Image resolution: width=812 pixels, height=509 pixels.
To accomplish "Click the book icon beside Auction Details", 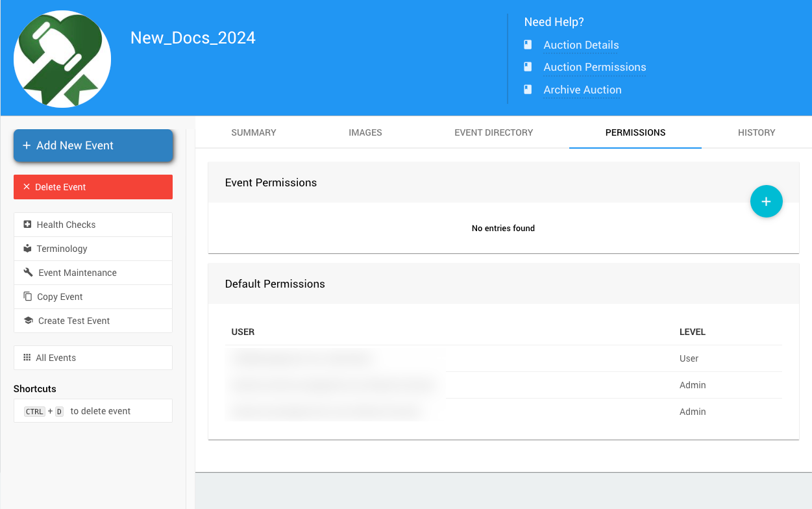I will point(528,45).
